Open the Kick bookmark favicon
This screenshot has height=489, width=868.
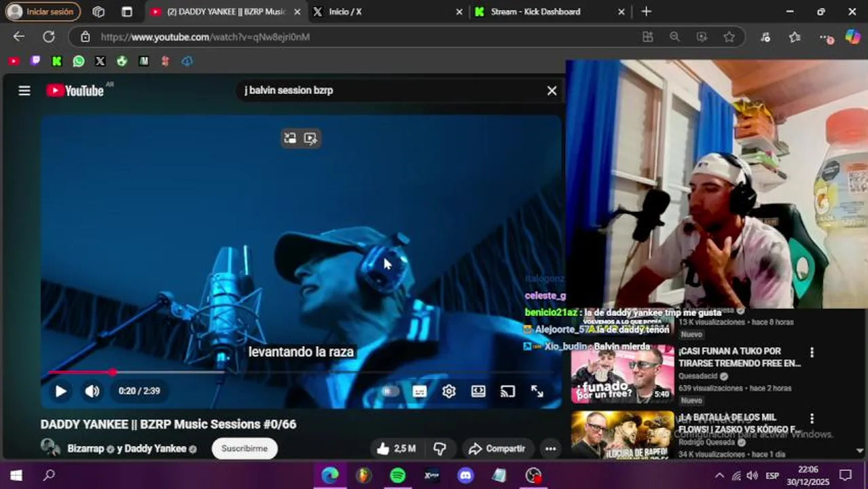click(x=57, y=61)
